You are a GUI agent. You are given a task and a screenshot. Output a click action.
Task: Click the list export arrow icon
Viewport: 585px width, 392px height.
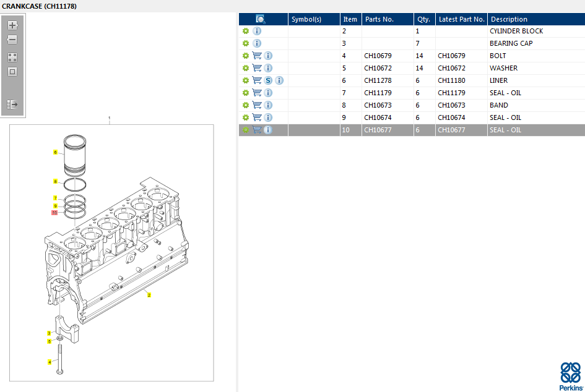coord(12,104)
